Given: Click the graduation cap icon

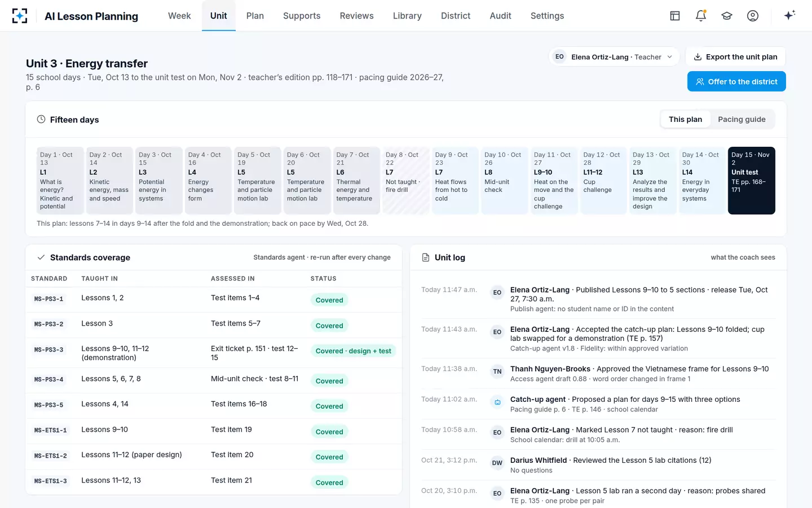Looking at the screenshot, I should click(x=727, y=16).
